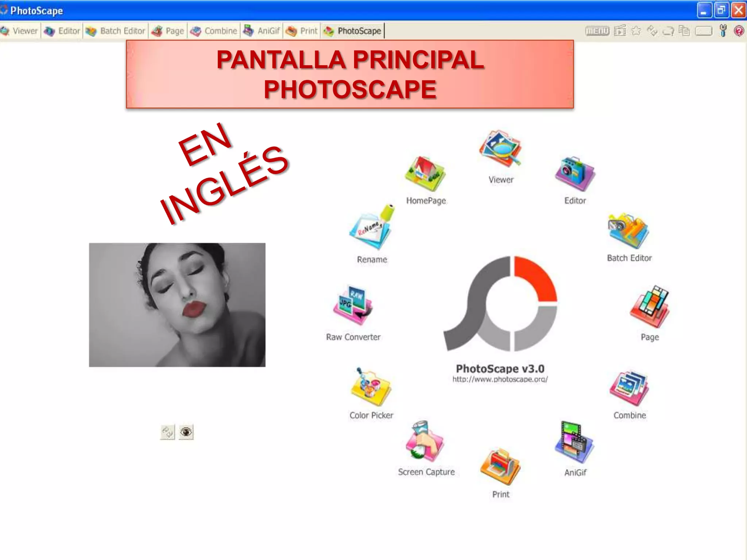Image resolution: width=747 pixels, height=560 pixels.
Task: Open settings with the wrench icon
Action: (x=723, y=31)
